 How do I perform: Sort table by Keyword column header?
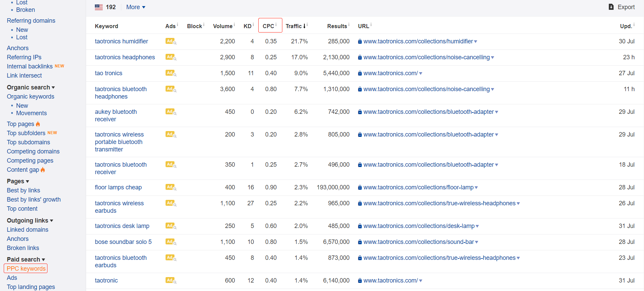pyautogui.click(x=106, y=26)
